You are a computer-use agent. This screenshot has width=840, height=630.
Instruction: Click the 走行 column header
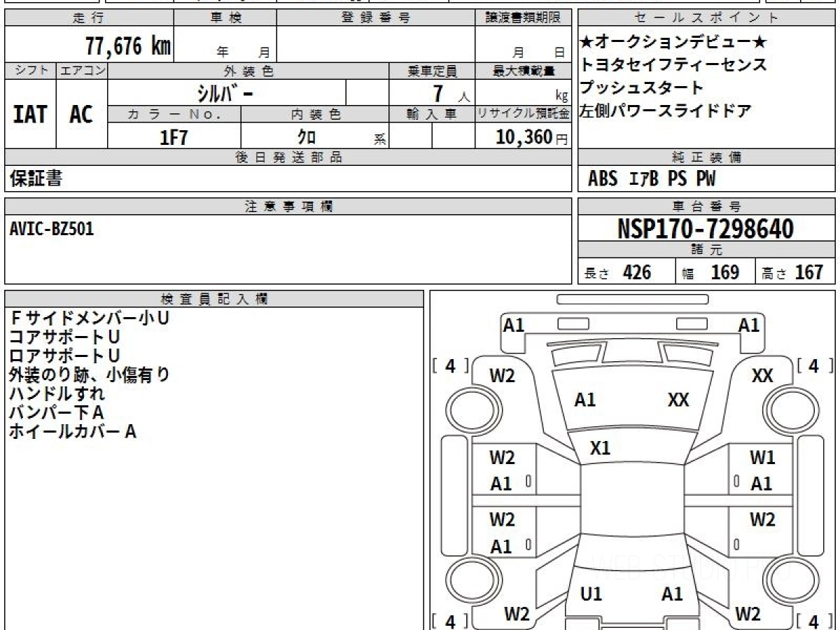pyautogui.click(x=87, y=17)
